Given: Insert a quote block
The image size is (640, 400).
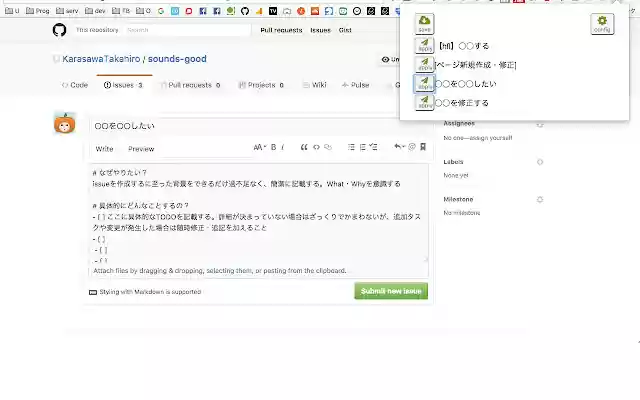Looking at the screenshot, I should tap(304, 147).
